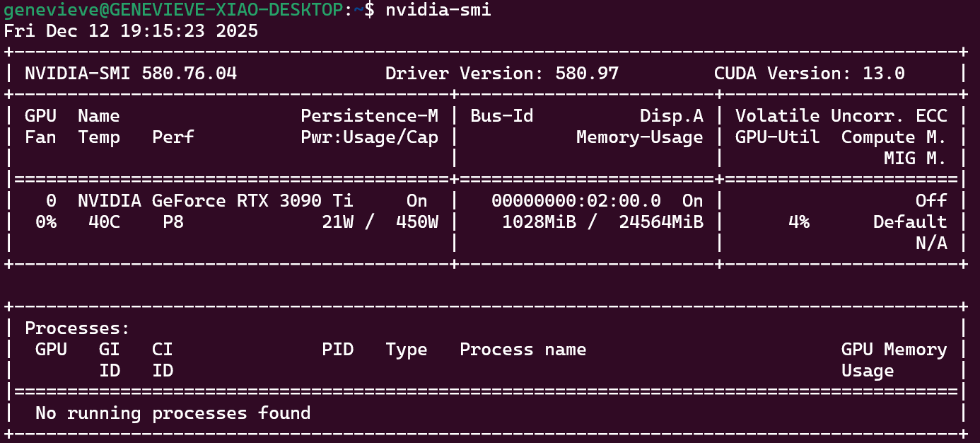Viewport: 980px width, 443px height.
Task: Click the MIG mode value N/A
Action: (932, 243)
